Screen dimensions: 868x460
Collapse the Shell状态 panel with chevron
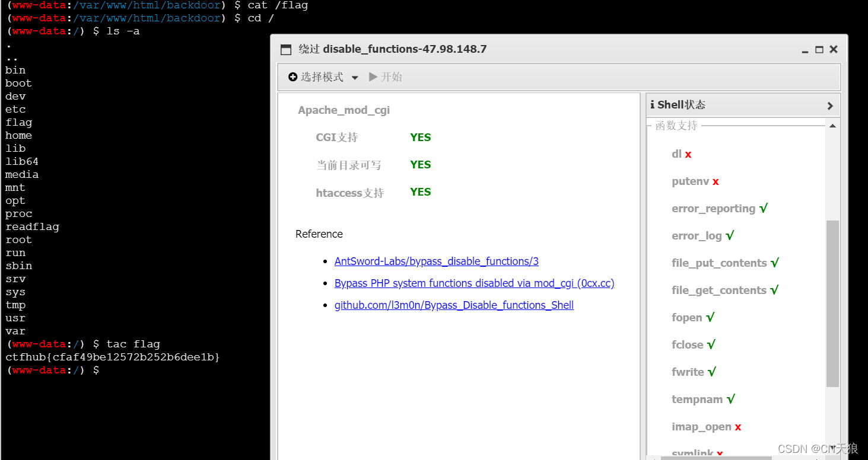pyautogui.click(x=830, y=106)
